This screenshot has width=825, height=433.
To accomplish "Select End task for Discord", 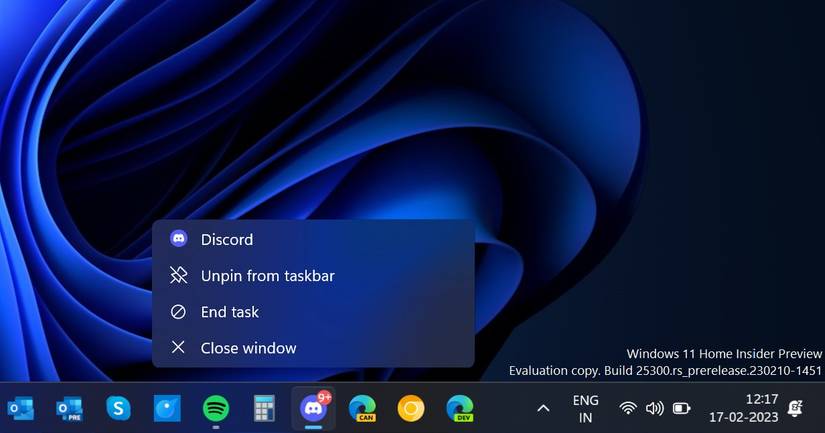I will (x=314, y=312).
